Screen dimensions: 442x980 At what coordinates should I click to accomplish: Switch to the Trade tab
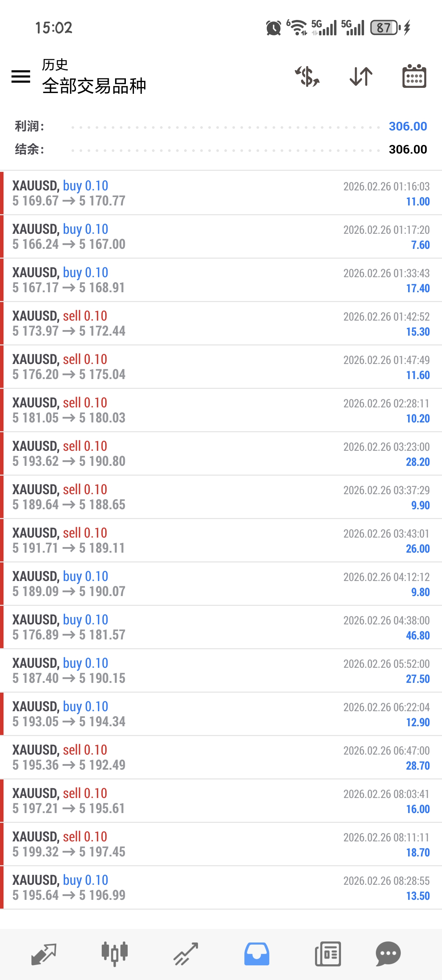(x=186, y=954)
